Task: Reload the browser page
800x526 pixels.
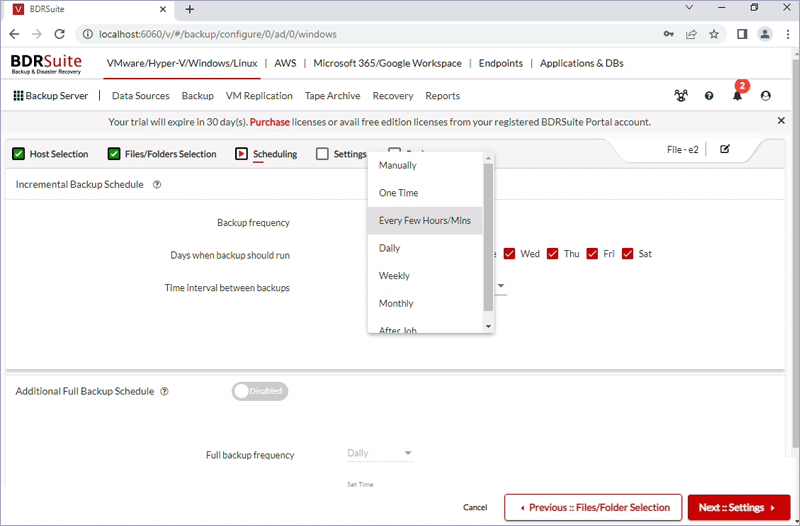Action: click(60, 34)
